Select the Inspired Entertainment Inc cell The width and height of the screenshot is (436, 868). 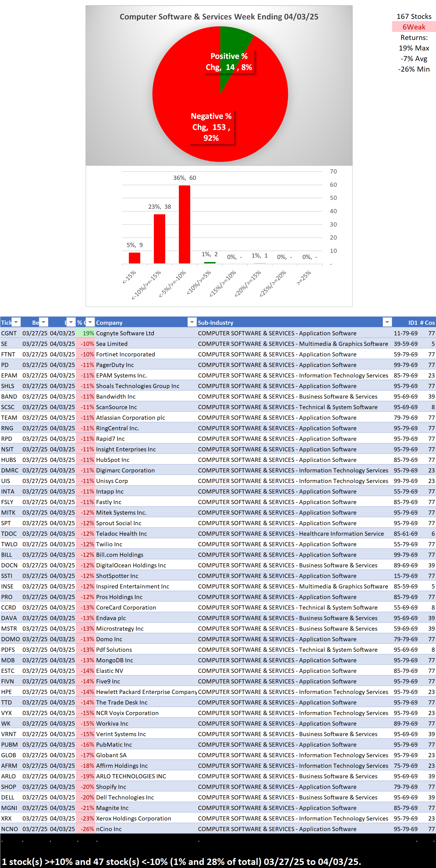146,586
